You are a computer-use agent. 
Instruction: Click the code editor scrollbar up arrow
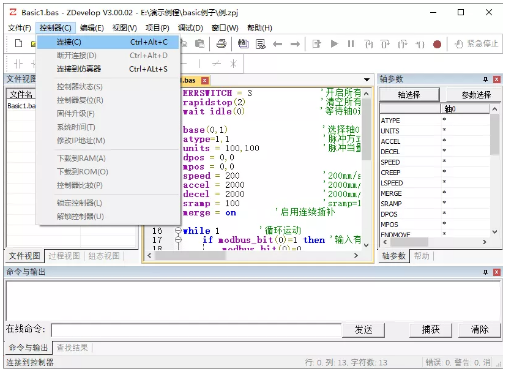point(366,94)
